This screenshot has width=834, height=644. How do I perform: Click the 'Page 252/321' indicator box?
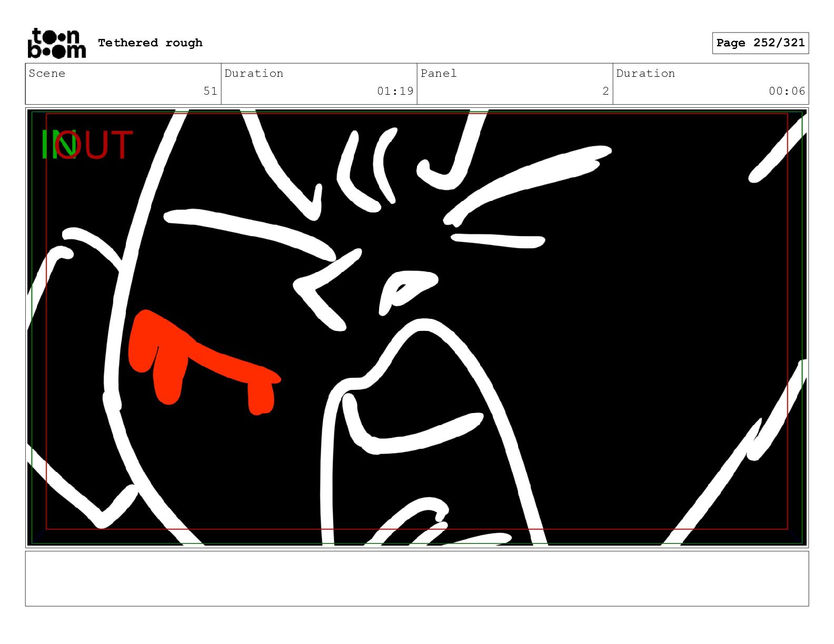pyautogui.click(x=760, y=43)
